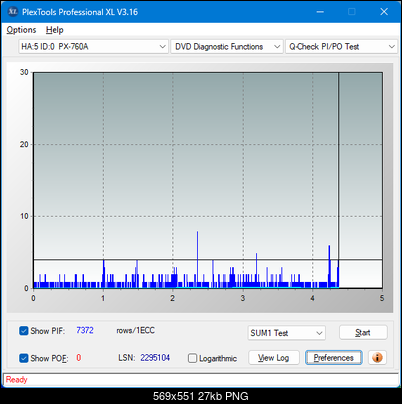Screen dimensions: 402x404
Task: Click the rows/1ECC label
Action: tap(136, 330)
